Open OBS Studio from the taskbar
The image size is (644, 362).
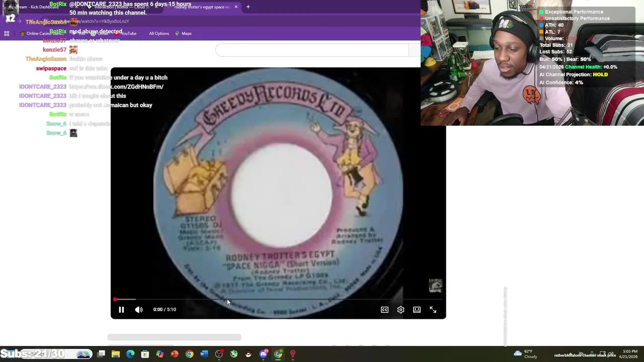[x=219, y=354]
